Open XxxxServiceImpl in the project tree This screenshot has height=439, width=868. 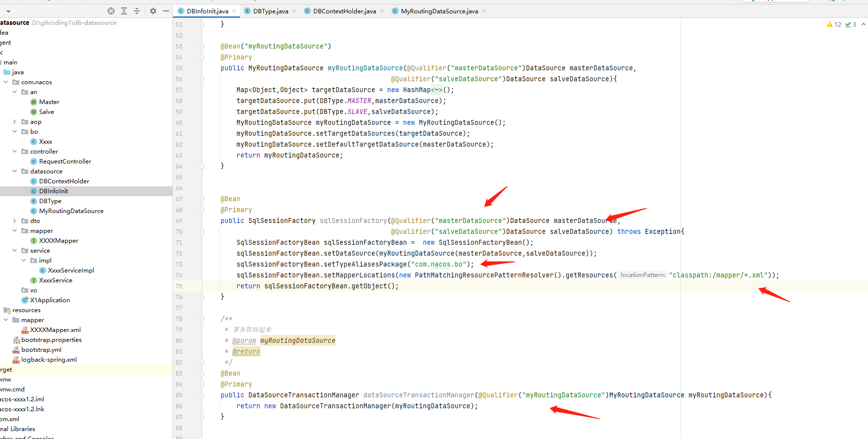pos(71,271)
